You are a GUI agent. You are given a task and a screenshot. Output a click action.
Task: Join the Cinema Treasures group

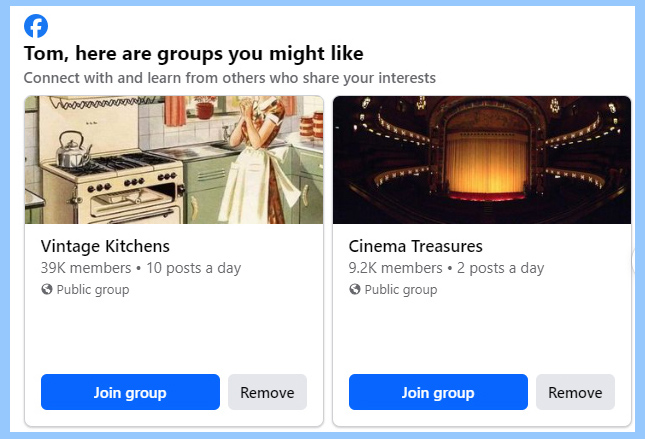pos(438,392)
